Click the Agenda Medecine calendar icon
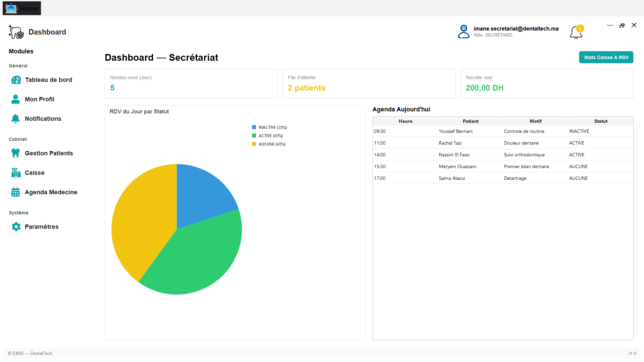Viewport: 644px width, 362px height. (x=15, y=192)
